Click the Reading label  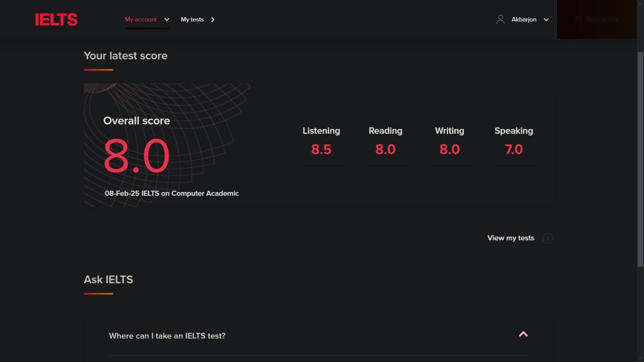(385, 131)
